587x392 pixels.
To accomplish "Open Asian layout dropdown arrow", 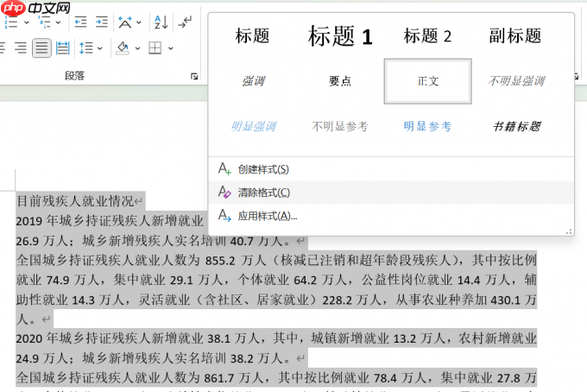I will [139, 22].
